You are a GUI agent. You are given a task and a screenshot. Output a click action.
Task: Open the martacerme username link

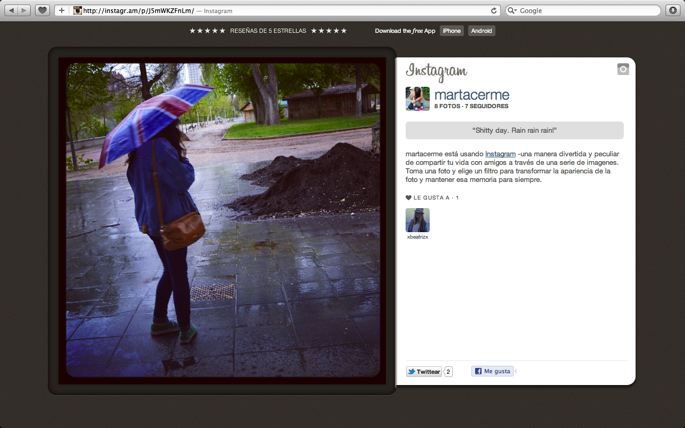coord(472,94)
